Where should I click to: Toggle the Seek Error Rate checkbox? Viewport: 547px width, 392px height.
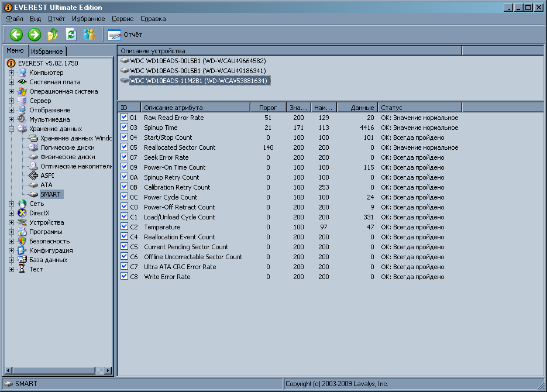pos(124,157)
